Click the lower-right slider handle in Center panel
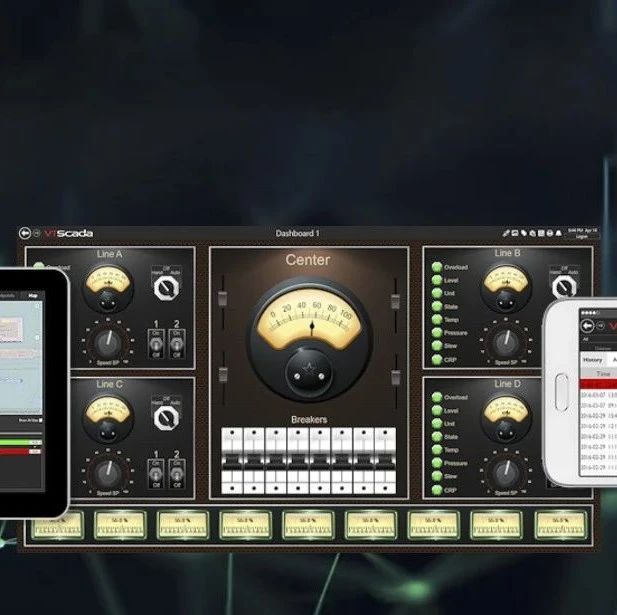This screenshot has width=617, height=615. (x=395, y=377)
